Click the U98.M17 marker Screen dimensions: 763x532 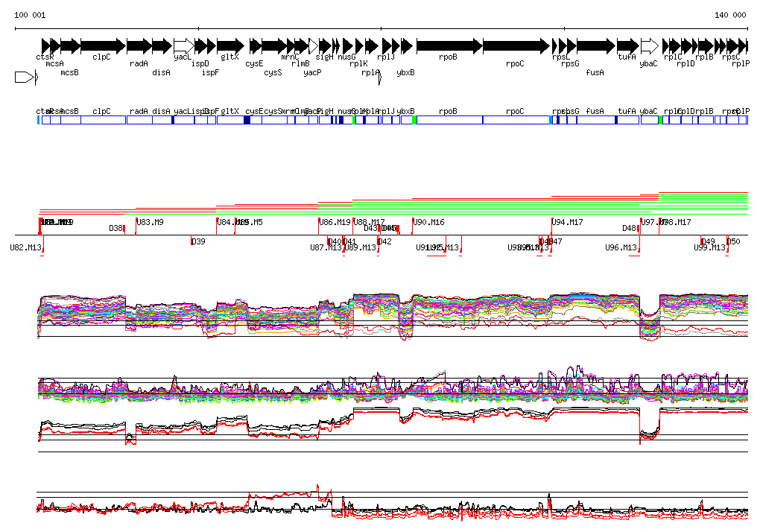tap(675, 222)
